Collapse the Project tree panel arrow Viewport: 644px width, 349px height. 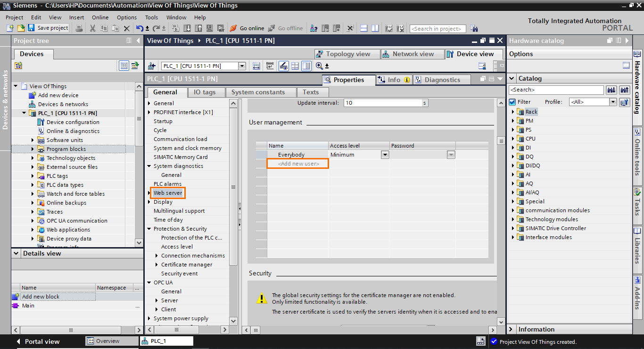coord(138,41)
